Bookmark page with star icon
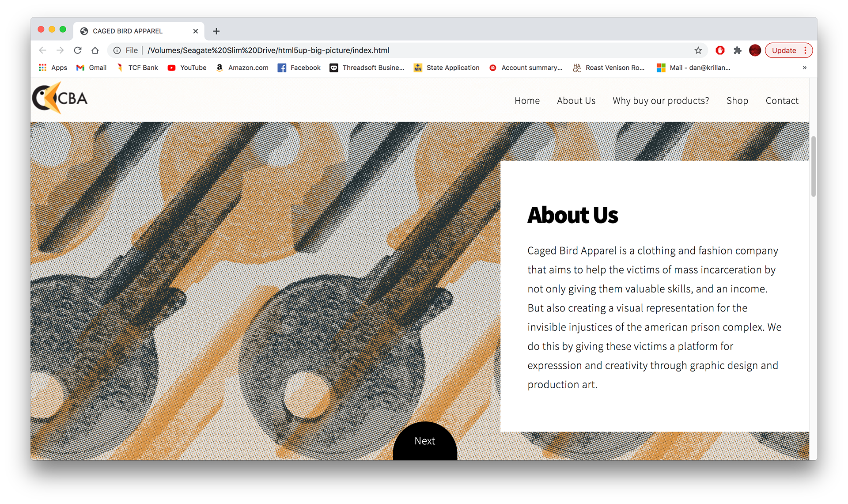The image size is (848, 504). pos(698,50)
